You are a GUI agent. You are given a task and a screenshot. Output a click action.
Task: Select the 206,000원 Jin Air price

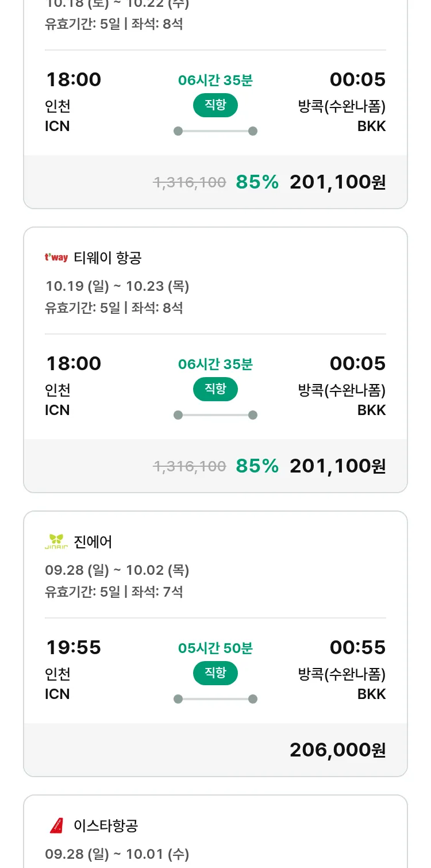click(x=337, y=750)
